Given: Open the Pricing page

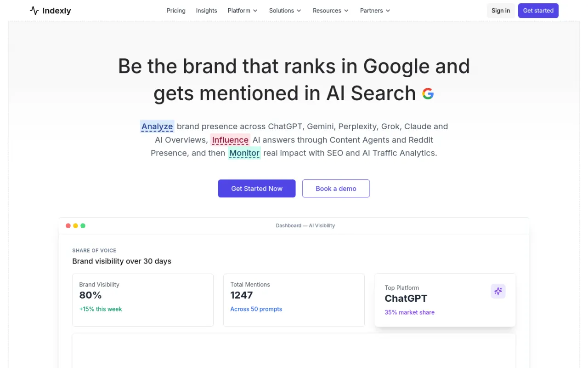Looking at the screenshot, I should pyautogui.click(x=176, y=11).
